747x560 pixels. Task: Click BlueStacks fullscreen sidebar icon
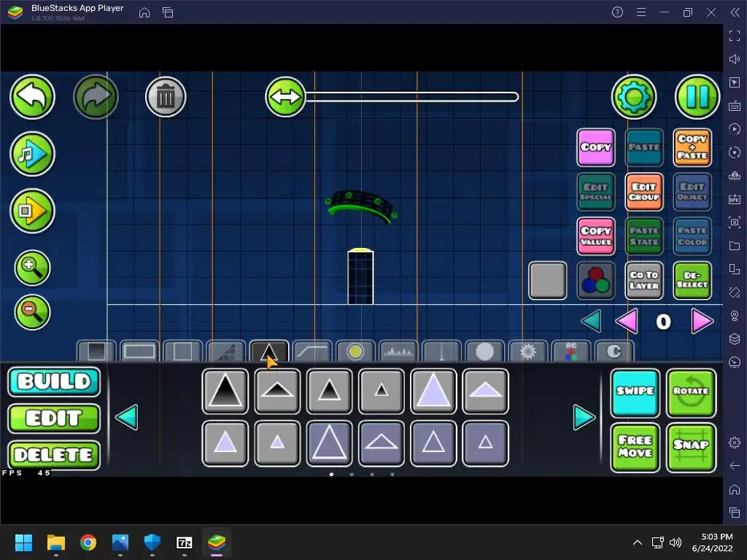(x=735, y=35)
